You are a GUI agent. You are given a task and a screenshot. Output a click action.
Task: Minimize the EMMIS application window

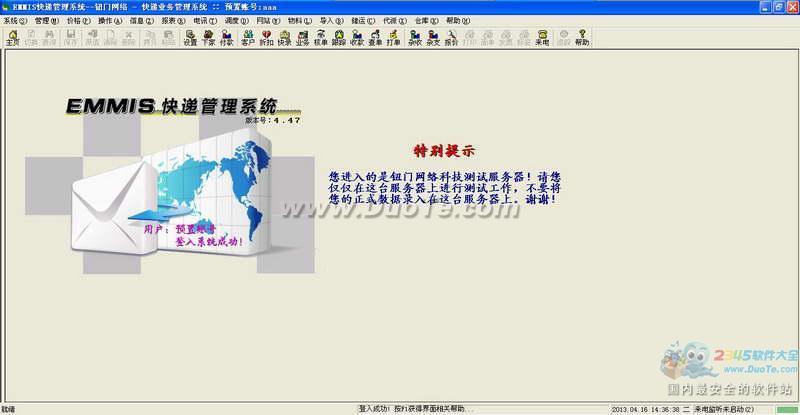click(766, 7)
